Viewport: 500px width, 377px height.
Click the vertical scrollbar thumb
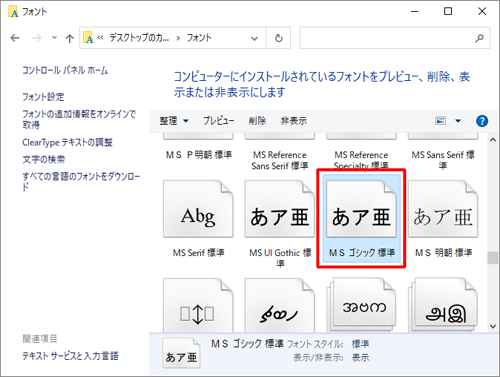point(493,258)
